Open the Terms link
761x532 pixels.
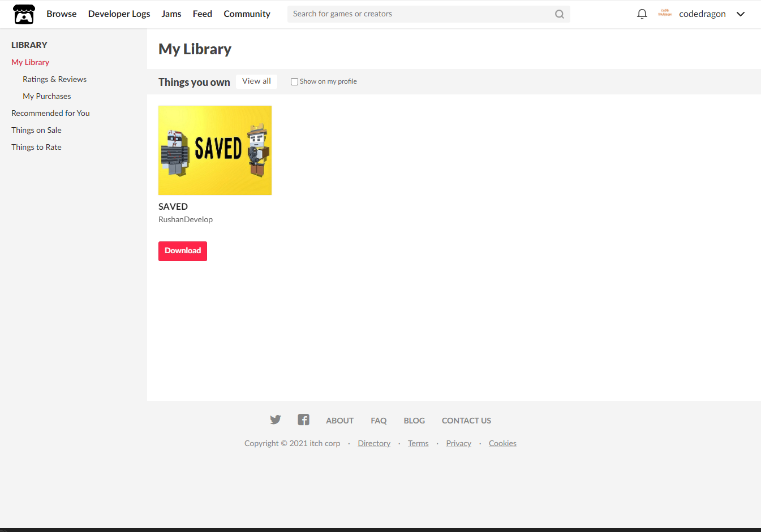click(x=418, y=443)
